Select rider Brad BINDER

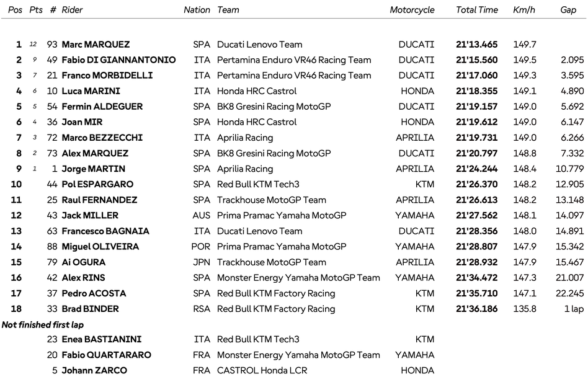click(x=90, y=309)
